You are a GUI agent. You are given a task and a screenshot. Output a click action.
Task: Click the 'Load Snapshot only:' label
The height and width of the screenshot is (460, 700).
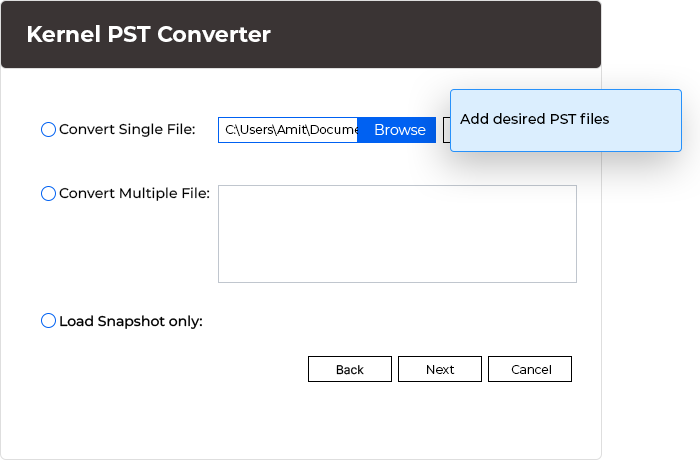pos(131,321)
